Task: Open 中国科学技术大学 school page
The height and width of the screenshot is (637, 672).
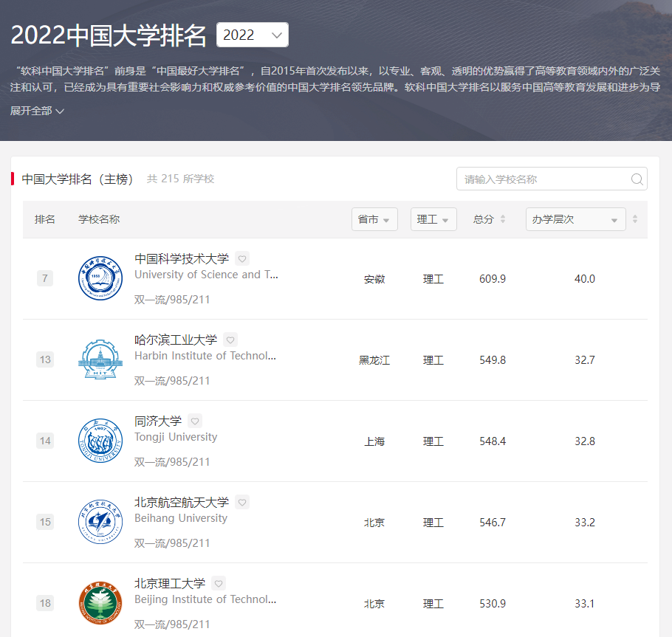Action: [182, 259]
